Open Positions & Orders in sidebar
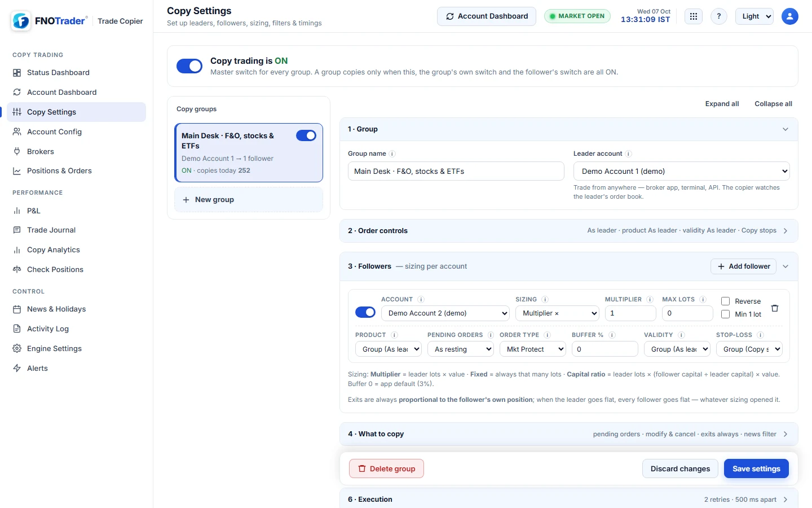This screenshot has width=812, height=508. coord(76,171)
